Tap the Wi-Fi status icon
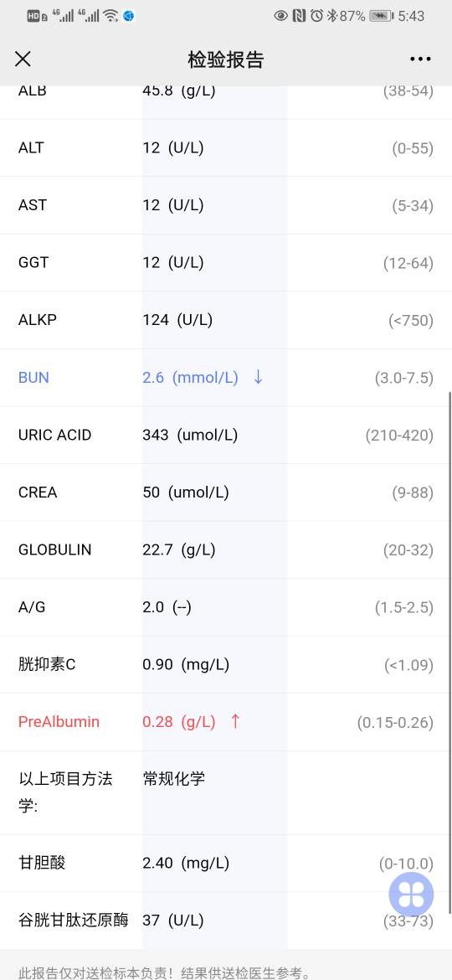Image resolution: width=452 pixels, height=980 pixels. [110, 16]
